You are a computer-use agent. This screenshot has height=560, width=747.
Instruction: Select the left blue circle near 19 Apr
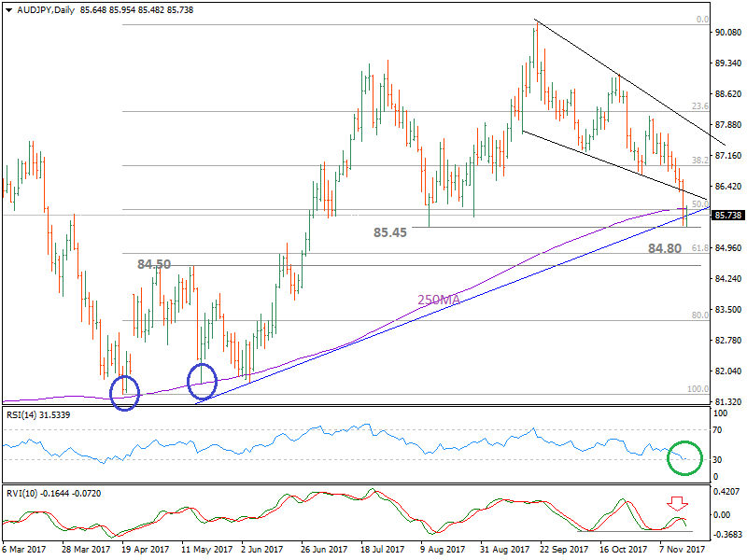click(x=124, y=392)
